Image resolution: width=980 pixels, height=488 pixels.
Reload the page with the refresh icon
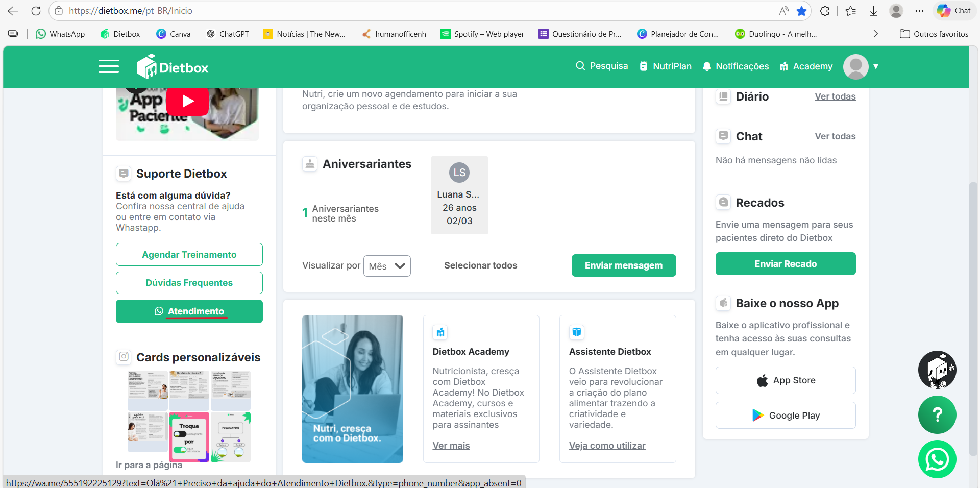(36, 11)
